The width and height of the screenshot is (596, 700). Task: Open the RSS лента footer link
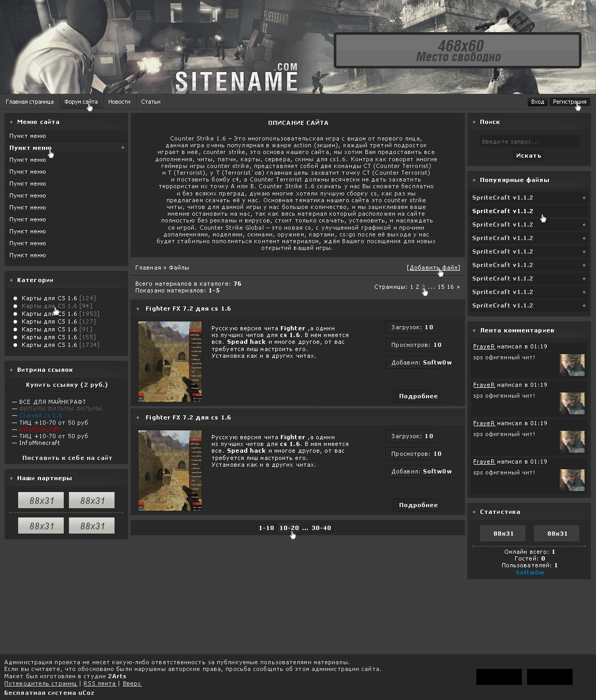tap(100, 683)
